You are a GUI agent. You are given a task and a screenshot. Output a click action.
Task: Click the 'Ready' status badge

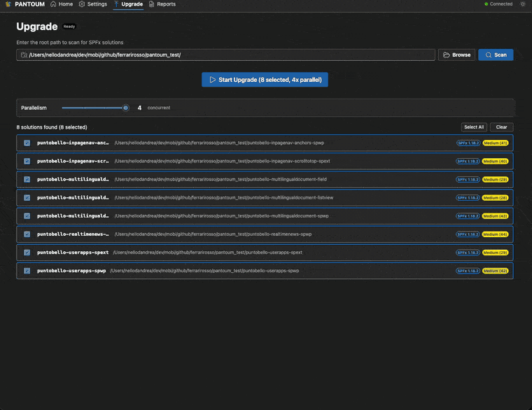point(69,27)
